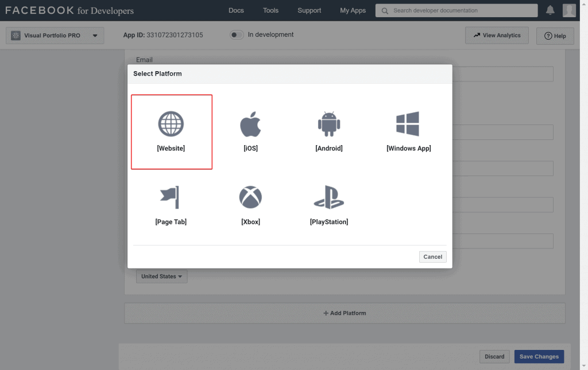Focus the search developer documentation field
Image resolution: width=588 pixels, height=370 pixels.
(x=457, y=10)
